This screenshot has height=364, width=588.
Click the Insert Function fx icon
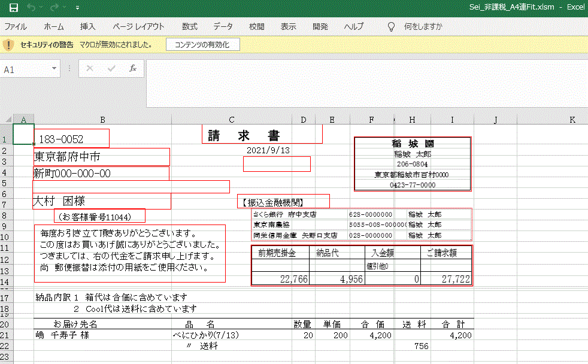pyautogui.click(x=133, y=68)
